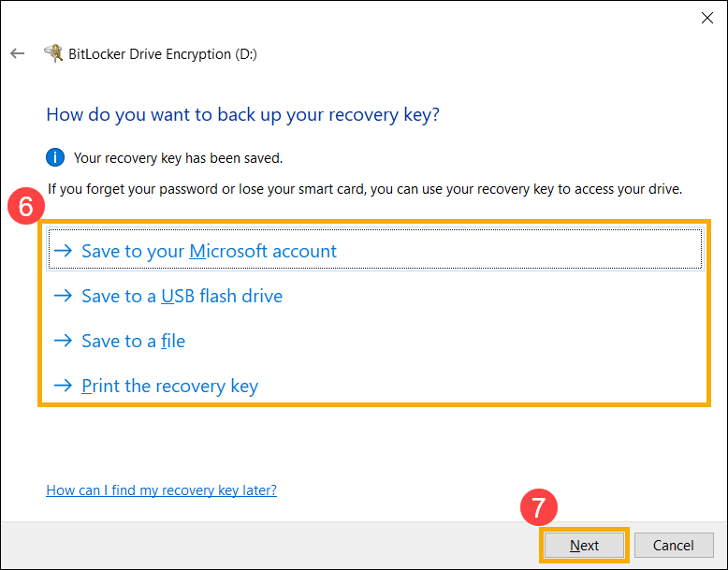
Task: Click the arrow beside Print the recovery key
Action: [63, 385]
